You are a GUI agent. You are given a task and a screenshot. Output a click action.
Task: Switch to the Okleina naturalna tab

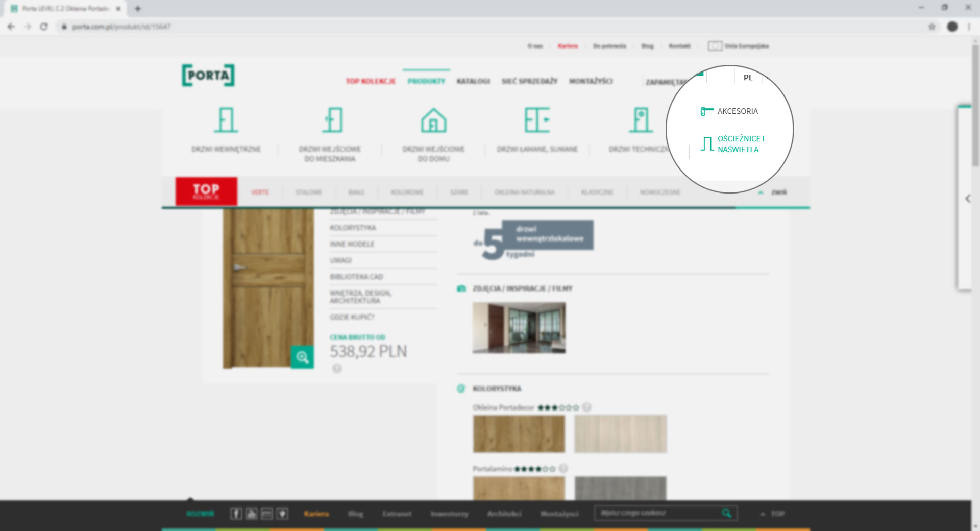[524, 192]
